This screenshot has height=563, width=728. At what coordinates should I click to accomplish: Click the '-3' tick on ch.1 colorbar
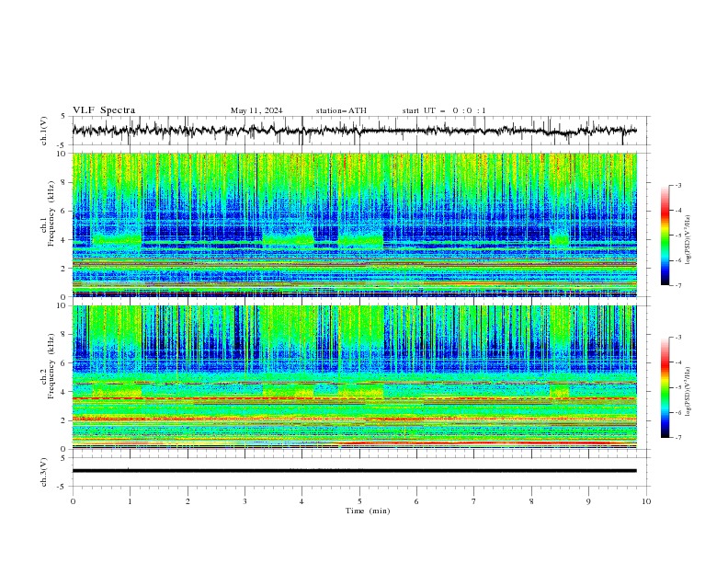tap(678, 185)
